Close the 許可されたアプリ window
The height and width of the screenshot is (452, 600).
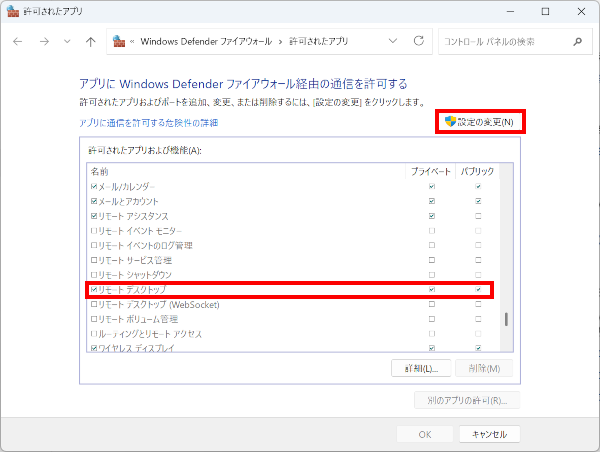point(581,11)
